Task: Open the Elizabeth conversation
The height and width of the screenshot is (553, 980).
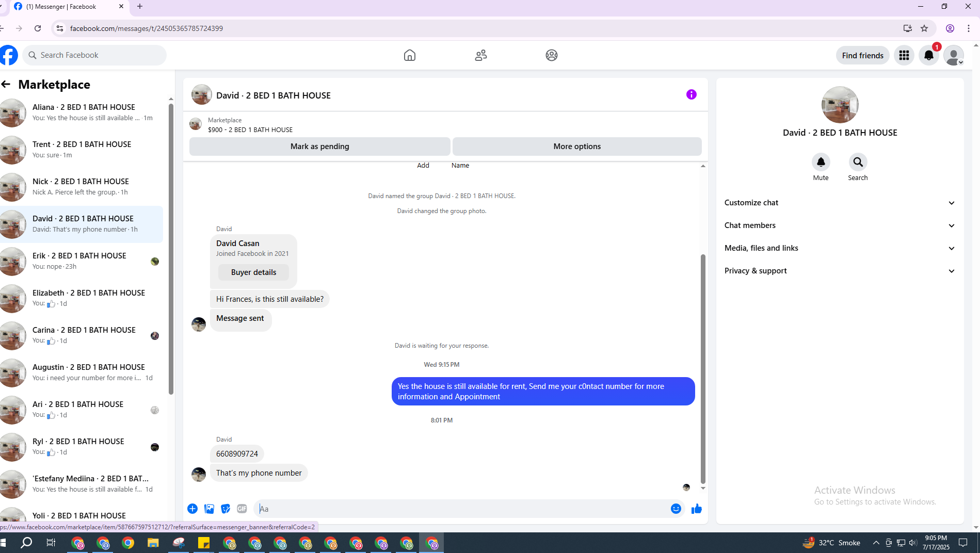Action: coord(83,298)
